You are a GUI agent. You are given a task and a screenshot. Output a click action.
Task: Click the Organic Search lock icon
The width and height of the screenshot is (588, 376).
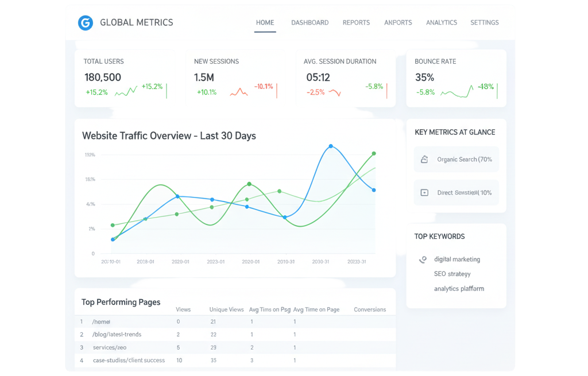(x=424, y=160)
